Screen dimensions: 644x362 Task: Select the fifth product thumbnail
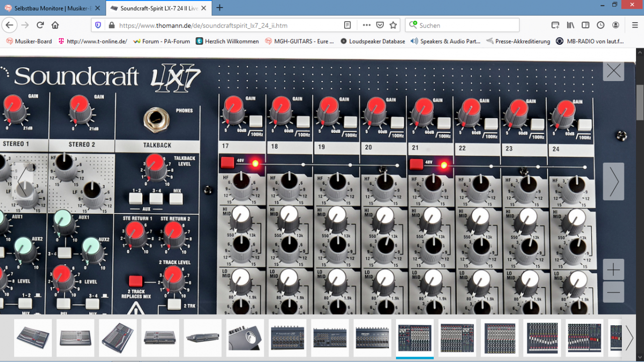click(203, 338)
